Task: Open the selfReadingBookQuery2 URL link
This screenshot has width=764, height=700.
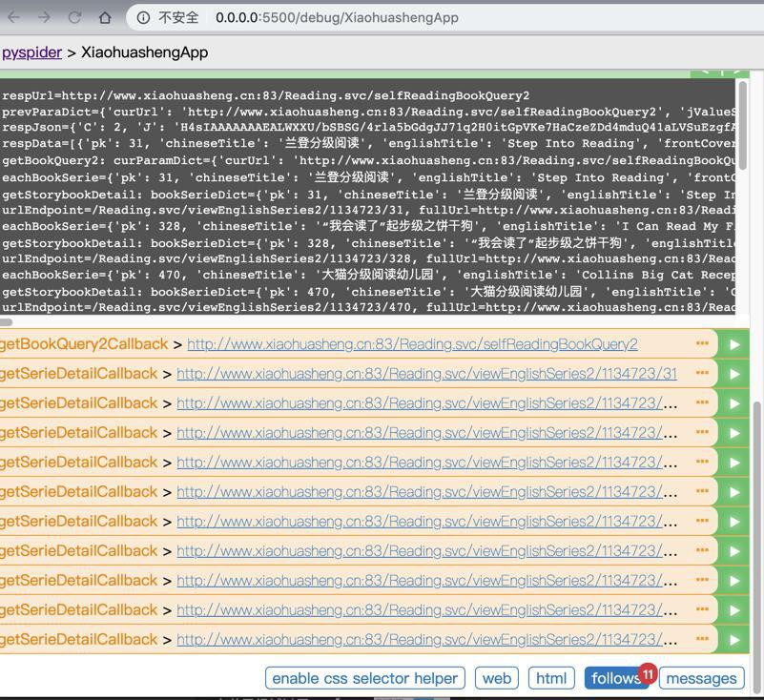Action: [412, 344]
